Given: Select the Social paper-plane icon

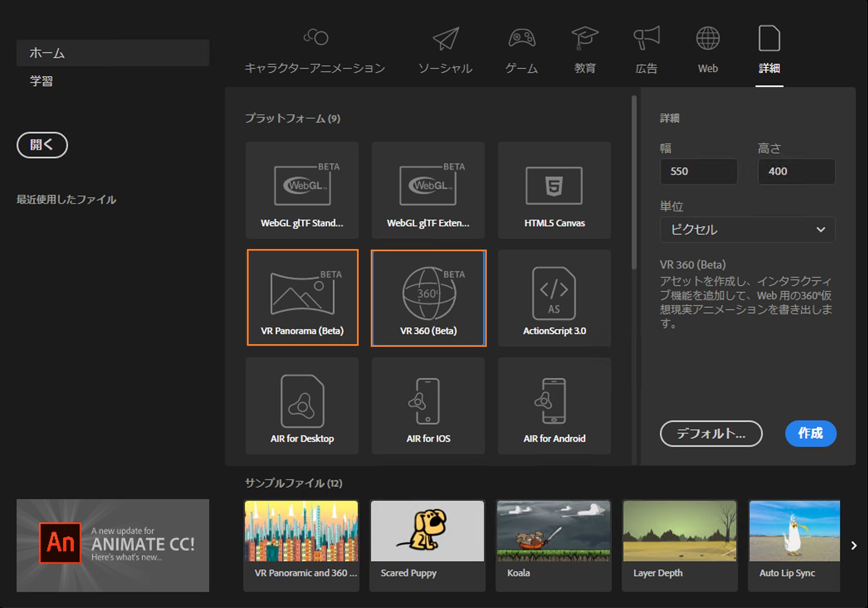Looking at the screenshot, I should click(x=446, y=38).
